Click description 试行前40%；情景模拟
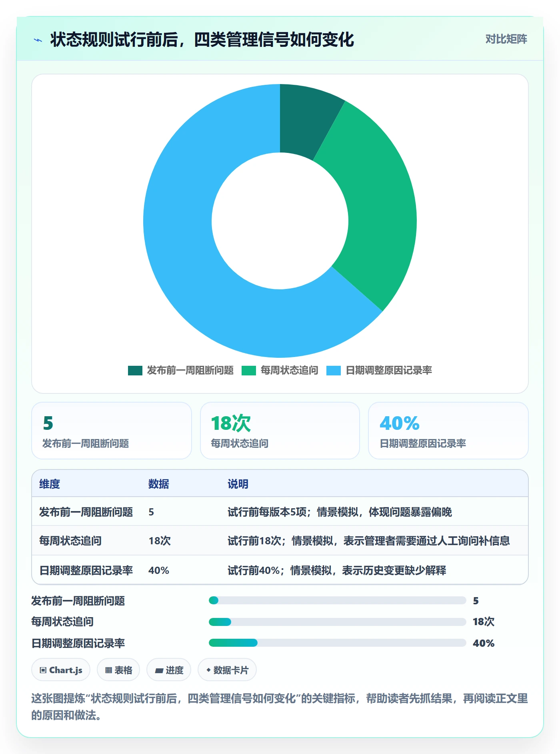The image size is (560, 754). (337, 570)
